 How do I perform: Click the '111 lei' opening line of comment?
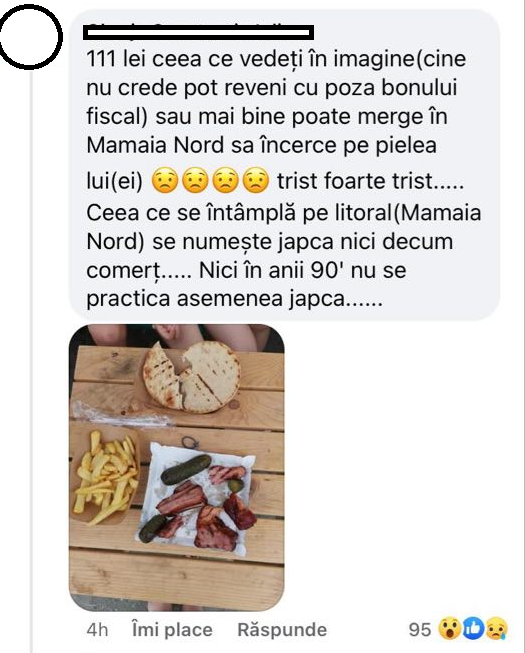point(276,59)
